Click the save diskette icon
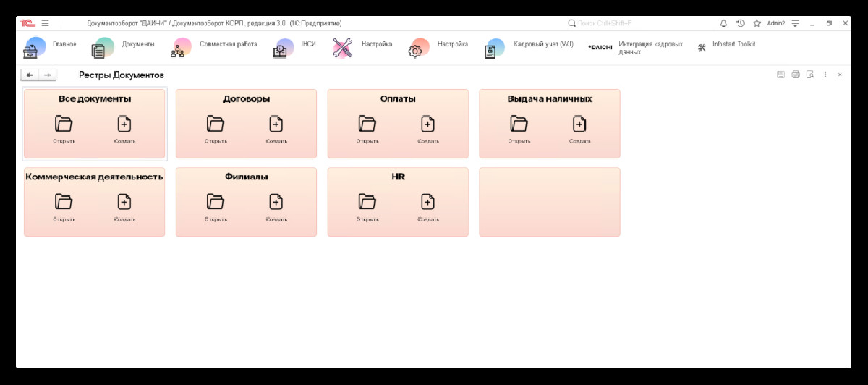The height and width of the screenshot is (385, 868). coord(780,75)
